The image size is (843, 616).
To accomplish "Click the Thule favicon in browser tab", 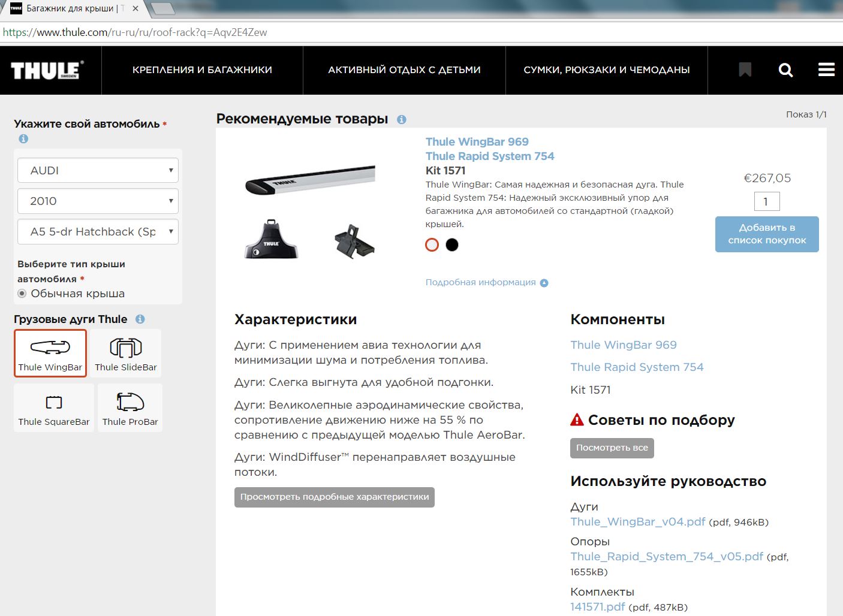I will pos(16,8).
